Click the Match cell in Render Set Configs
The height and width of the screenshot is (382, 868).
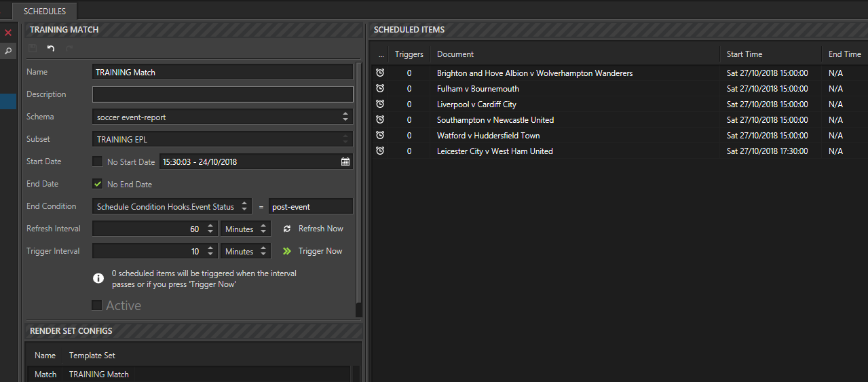coord(45,374)
